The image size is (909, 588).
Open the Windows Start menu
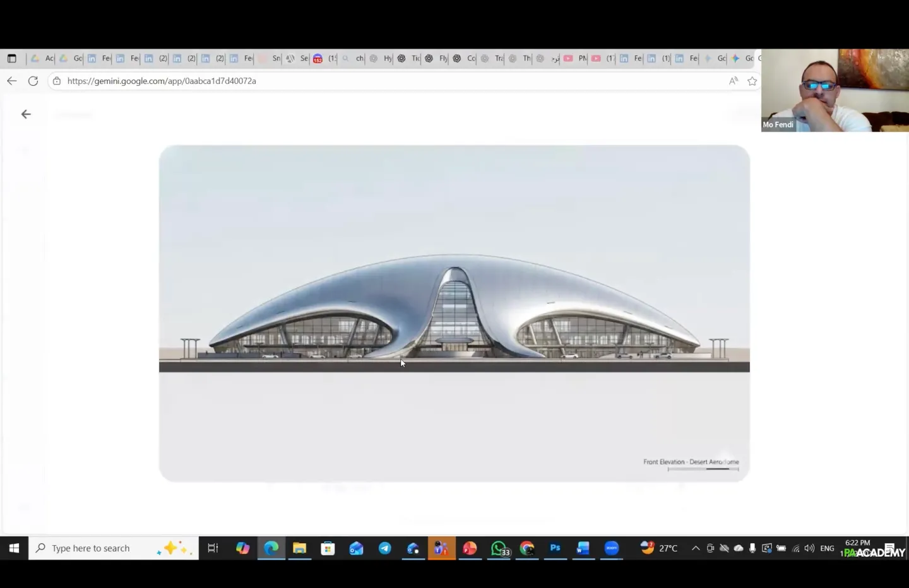[x=14, y=548]
